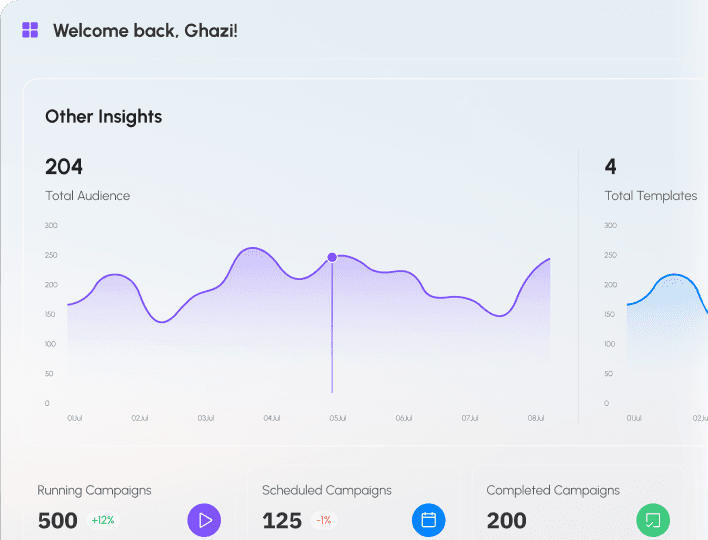Click the 500 running campaigns number

pyautogui.click(x=57, y=521)
